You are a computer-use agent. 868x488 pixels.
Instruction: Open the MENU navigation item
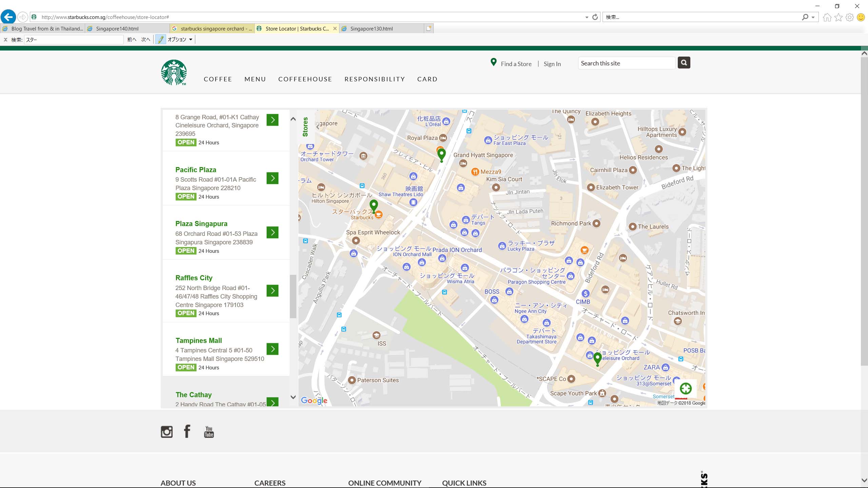(x=255, y=79)
